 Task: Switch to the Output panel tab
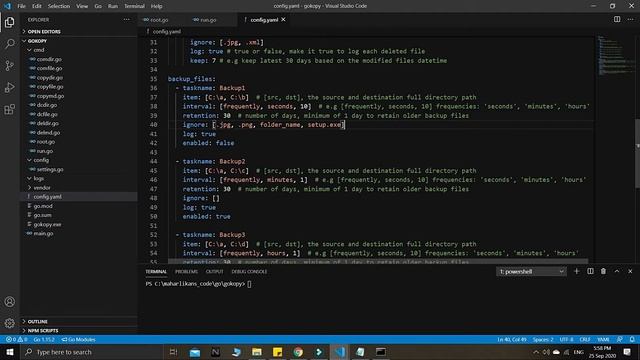[x=214, y=271]
